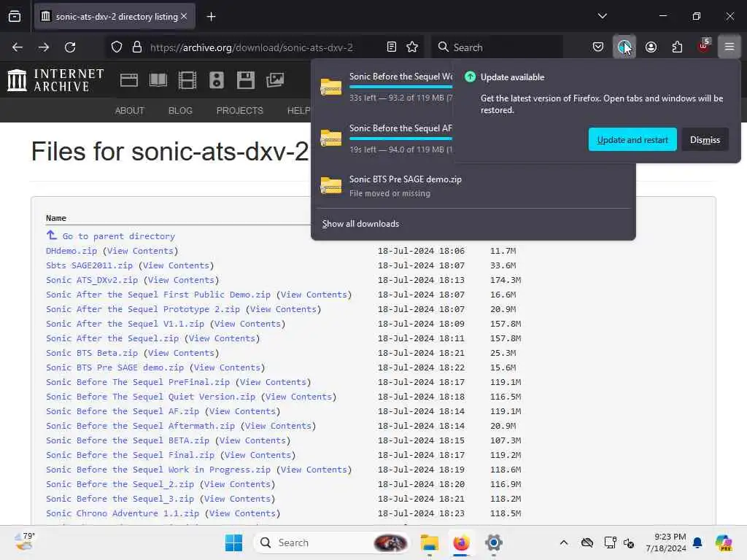Download Sonic Before The Sequel Quiet Version.zip
The width and height of the screenshot is (747, 560).
(150, 397)
